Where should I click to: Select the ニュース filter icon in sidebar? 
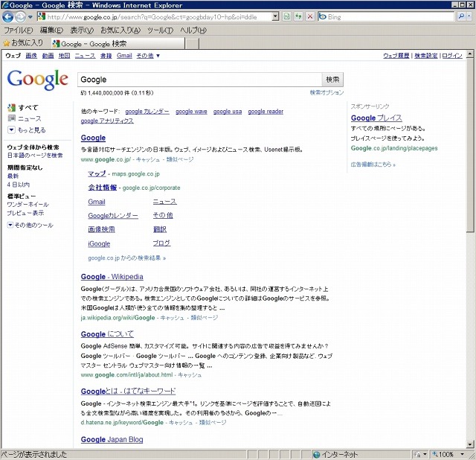(x=12, y=118)
